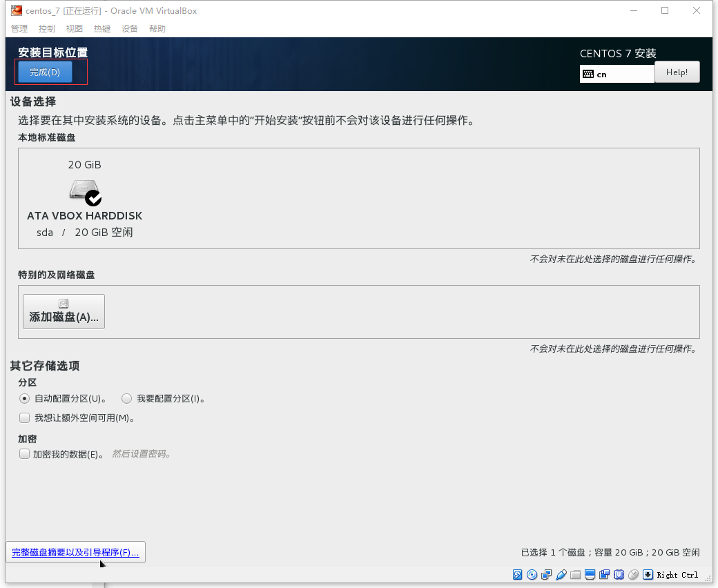Screen dimensions: 718x588
Task: Close the VirtualBox window
Action: (697, 10)
